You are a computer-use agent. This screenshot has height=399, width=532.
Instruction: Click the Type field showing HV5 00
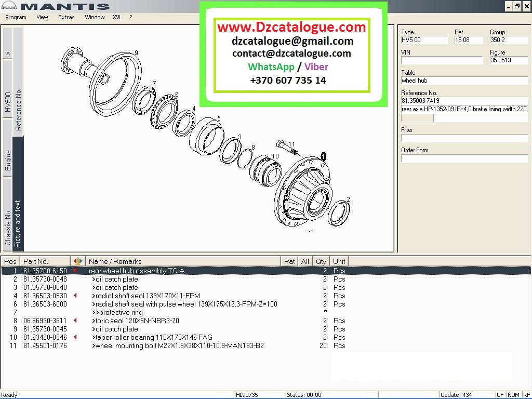424,40
